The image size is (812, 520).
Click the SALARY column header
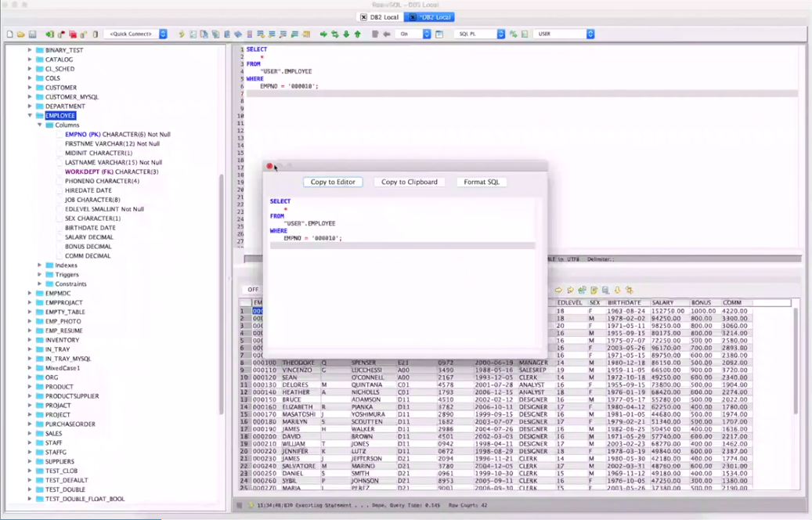(x=662, y=302)
